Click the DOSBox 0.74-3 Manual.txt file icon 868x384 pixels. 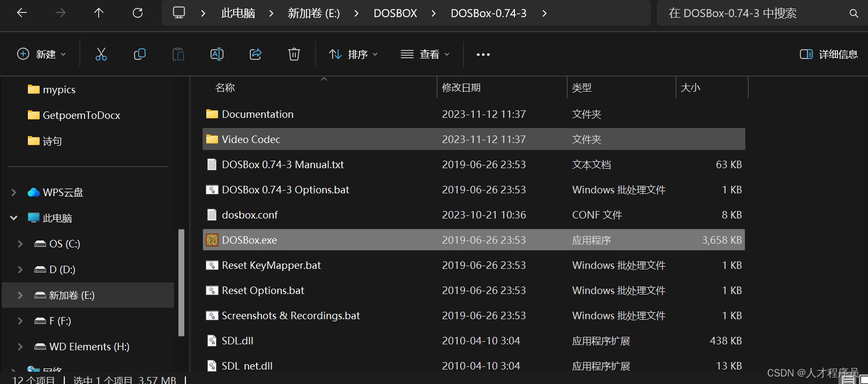click(x=212, y=164)
